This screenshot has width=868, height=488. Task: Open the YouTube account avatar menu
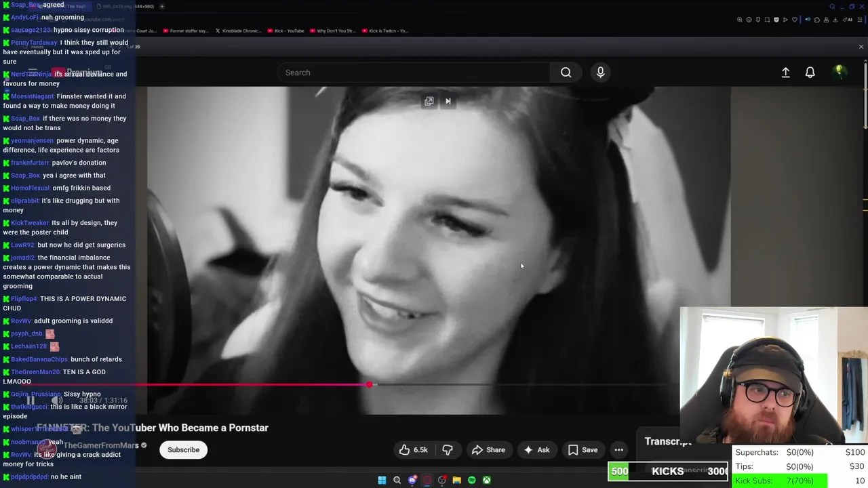[x=840, y=73]
